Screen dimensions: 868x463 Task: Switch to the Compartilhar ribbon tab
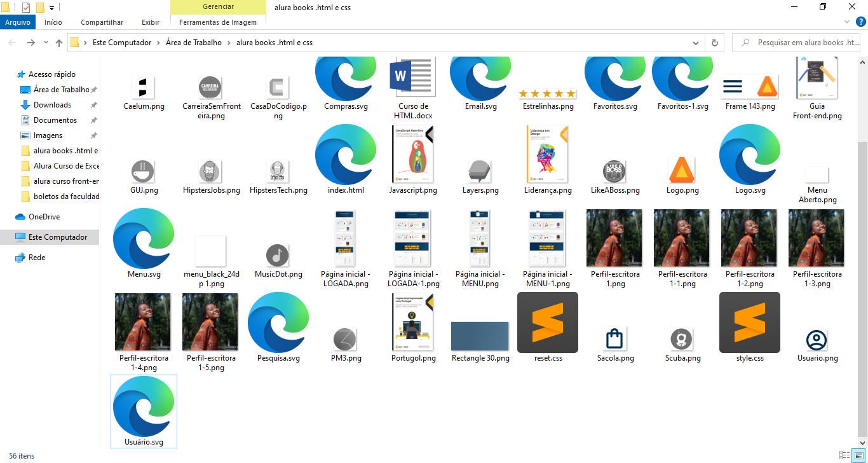(102, 22)
